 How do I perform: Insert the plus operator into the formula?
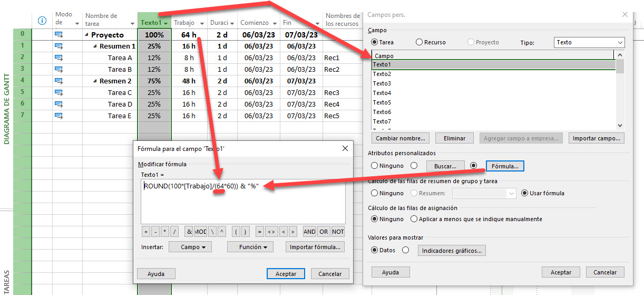click(146, 232)
